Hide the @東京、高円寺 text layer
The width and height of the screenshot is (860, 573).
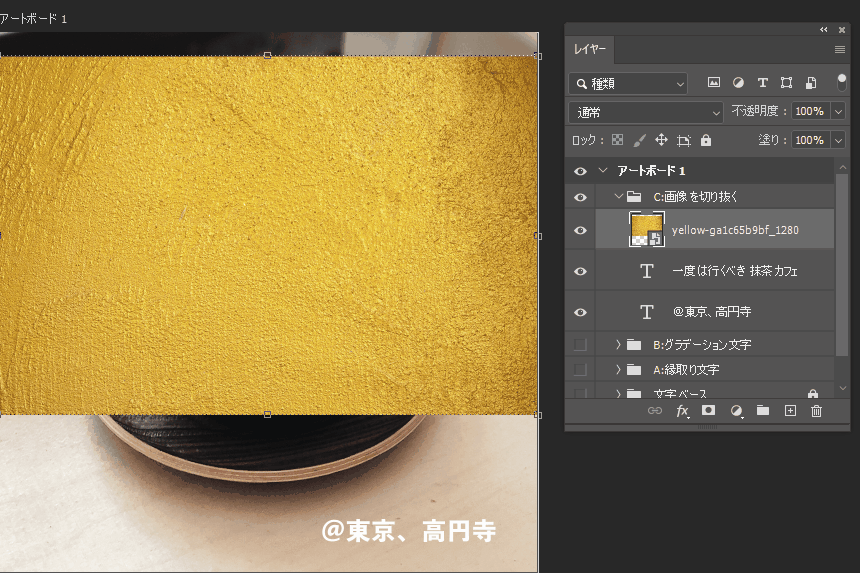580,313
